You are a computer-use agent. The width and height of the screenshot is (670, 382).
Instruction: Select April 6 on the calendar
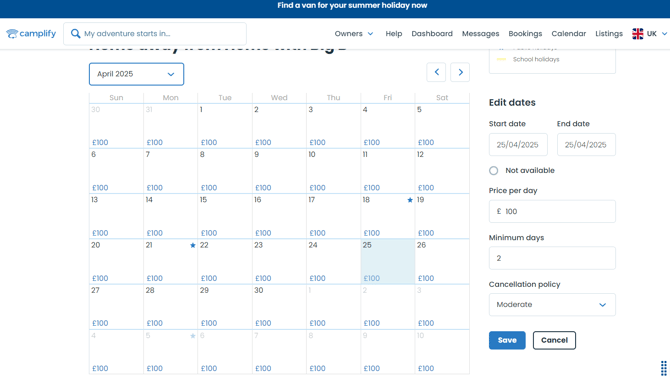click(116, 171)
